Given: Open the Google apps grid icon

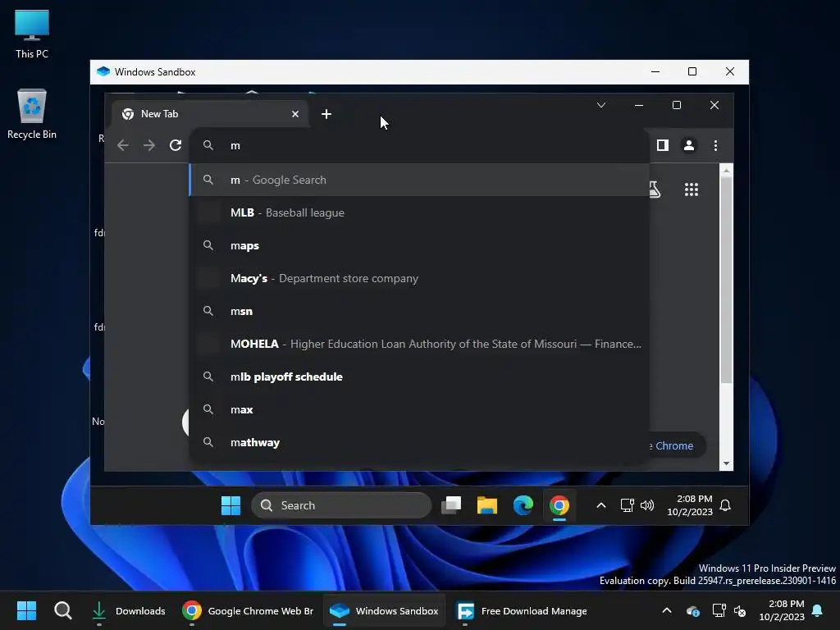Looking at the screenshot, I should click(x=691, y=189).
